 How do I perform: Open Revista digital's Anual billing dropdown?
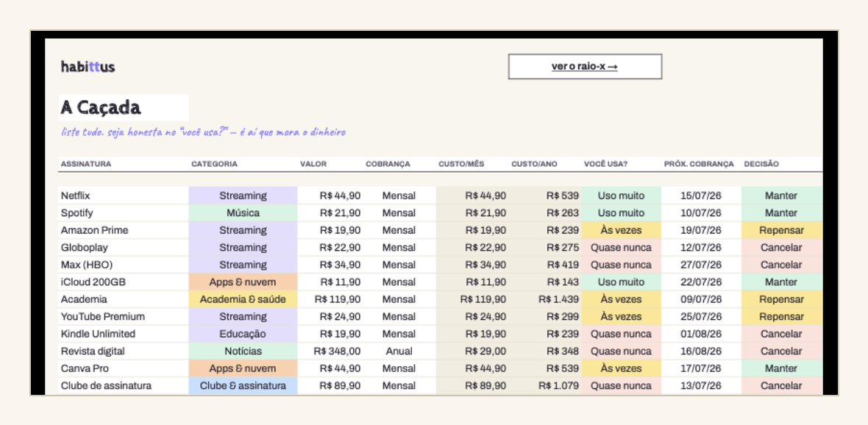(399, 351)
